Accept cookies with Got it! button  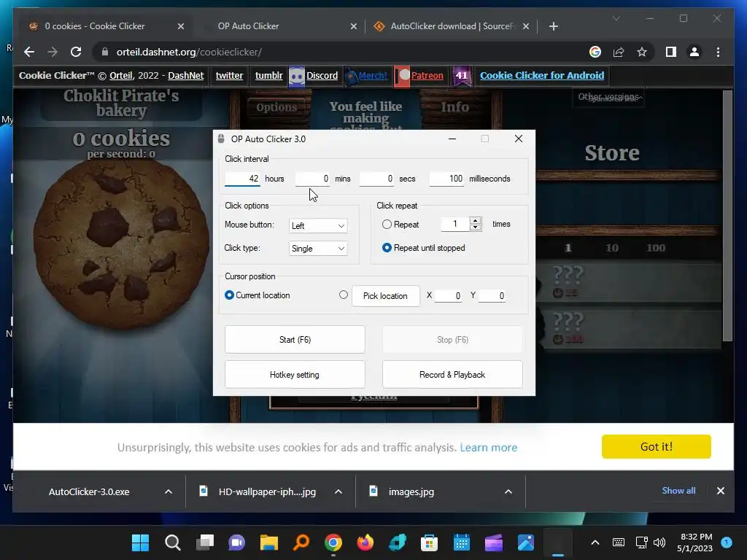[x=656, y=447]
